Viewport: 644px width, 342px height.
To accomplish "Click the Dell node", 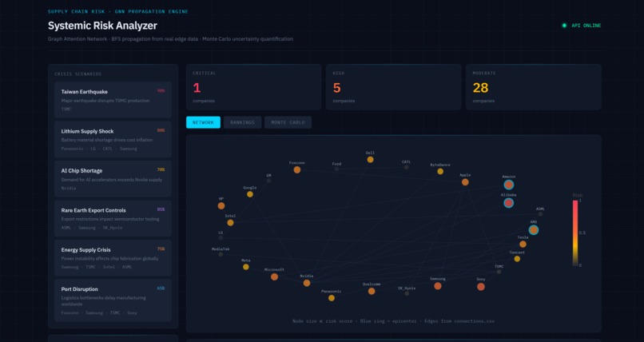I will [x=371, y=160].
